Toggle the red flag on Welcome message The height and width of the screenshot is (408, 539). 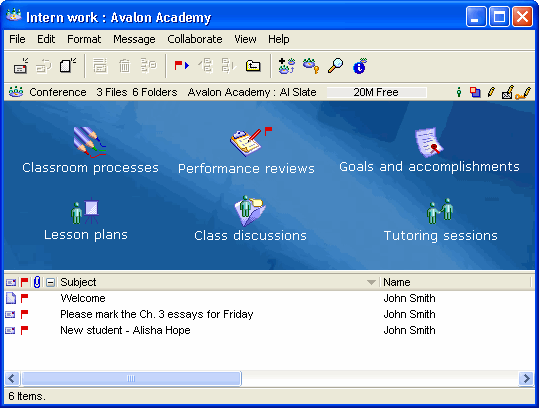tap(24, 298)
